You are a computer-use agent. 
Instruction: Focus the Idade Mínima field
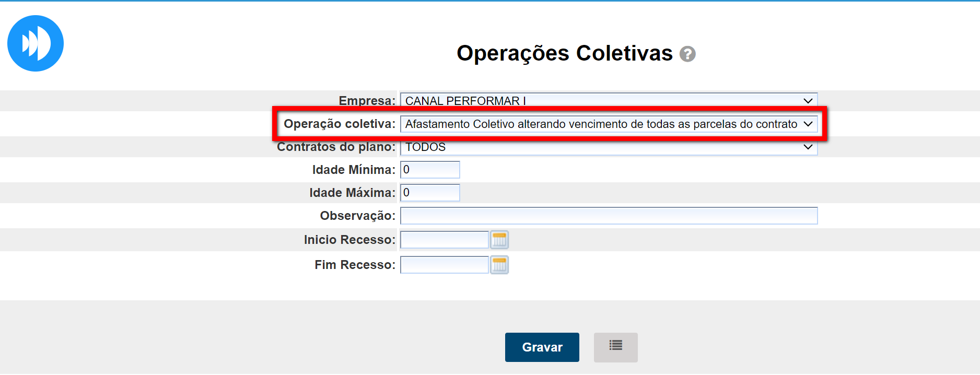[430, 170]
